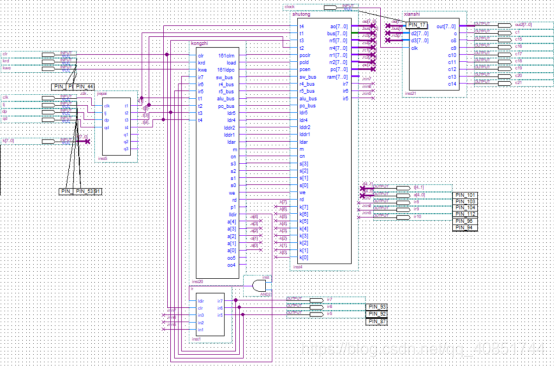The image size is (554, 367).
Task: Select the qd input pin symbol
Action: pos(48,120)
